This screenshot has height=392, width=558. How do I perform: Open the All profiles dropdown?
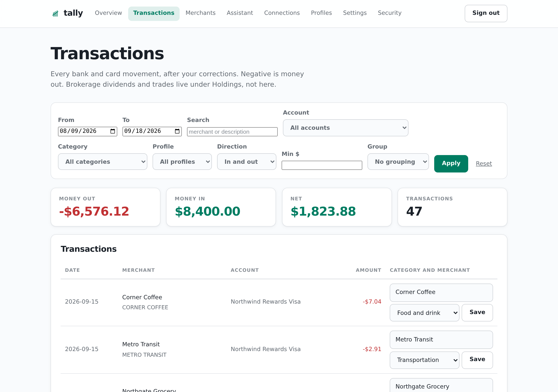point(182,162)
